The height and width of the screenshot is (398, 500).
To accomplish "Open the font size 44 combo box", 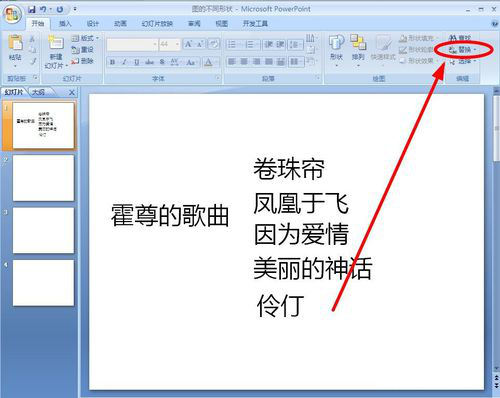I will 169,44.
